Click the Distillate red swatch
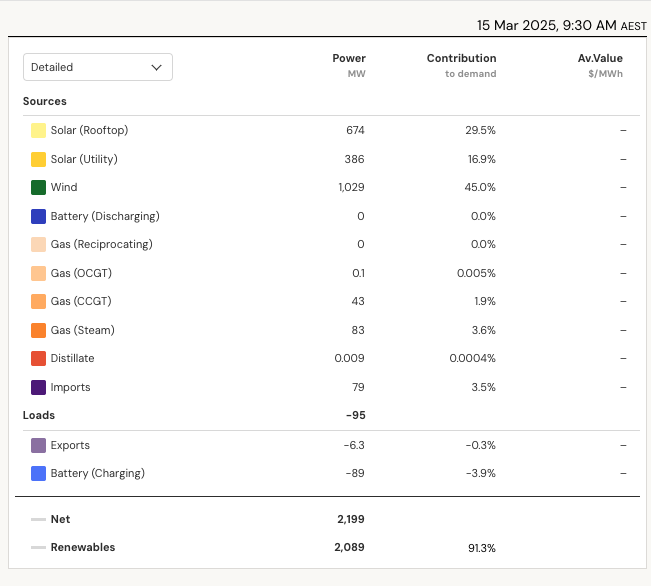This screenshot has width=651, height=586. (x=39, y=359)
